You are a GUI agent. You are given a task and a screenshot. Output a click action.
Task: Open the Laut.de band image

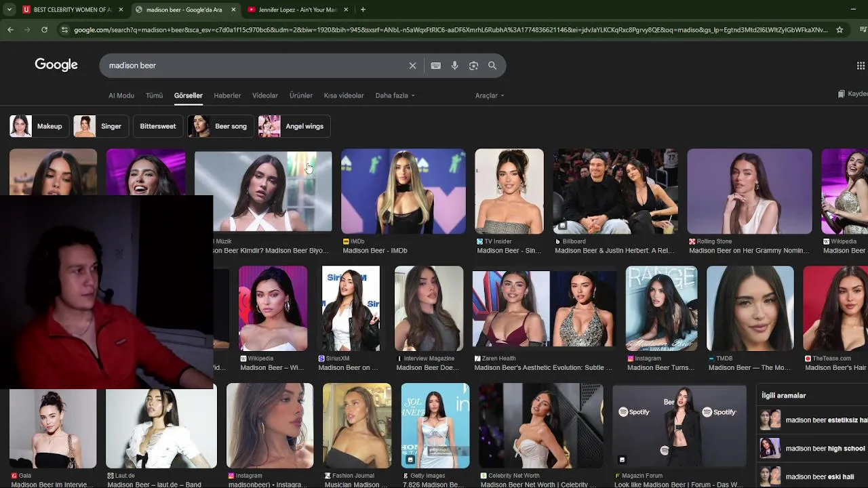pyautogui.click(x=161, y=428)
